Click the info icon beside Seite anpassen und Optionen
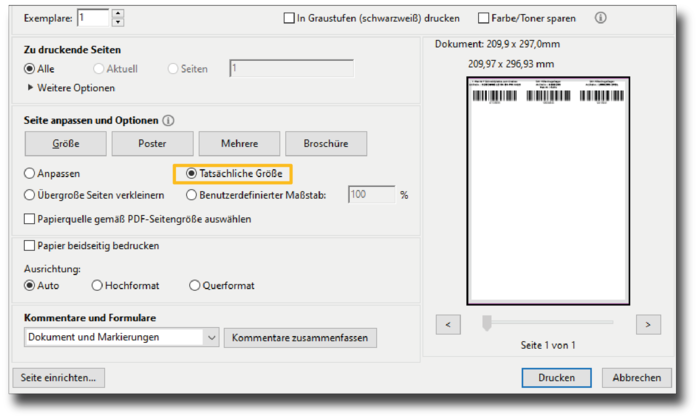Image resolution: width=700 pixels, height=418 pixels. (x=168, y=121)
